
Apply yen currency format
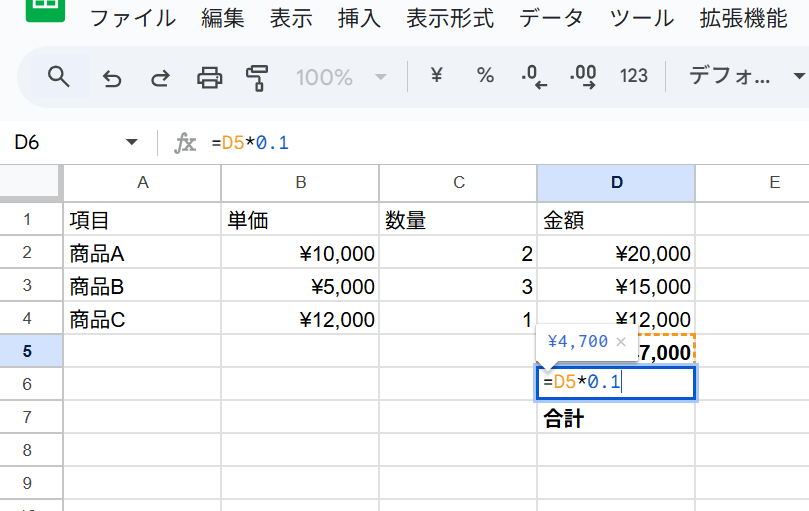[x=436, y=76]
